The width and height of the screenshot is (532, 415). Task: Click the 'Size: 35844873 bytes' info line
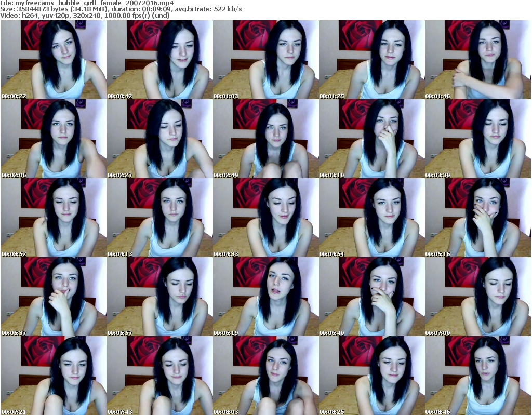121,9
